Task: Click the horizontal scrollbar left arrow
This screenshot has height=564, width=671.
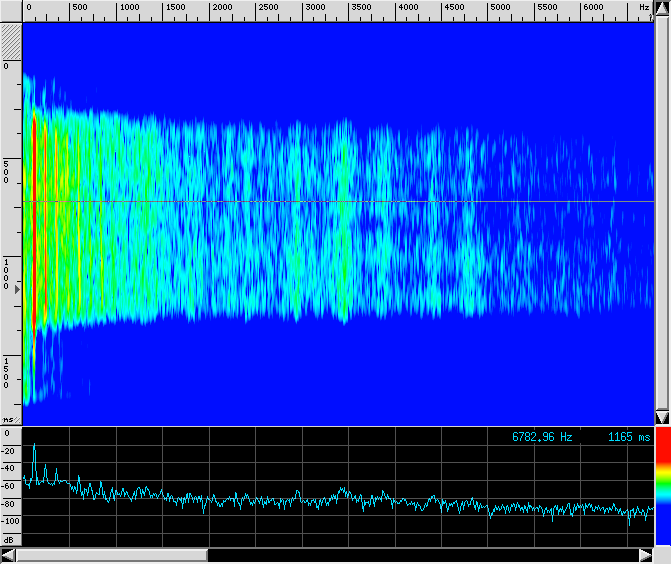Action: click(8, 555)
